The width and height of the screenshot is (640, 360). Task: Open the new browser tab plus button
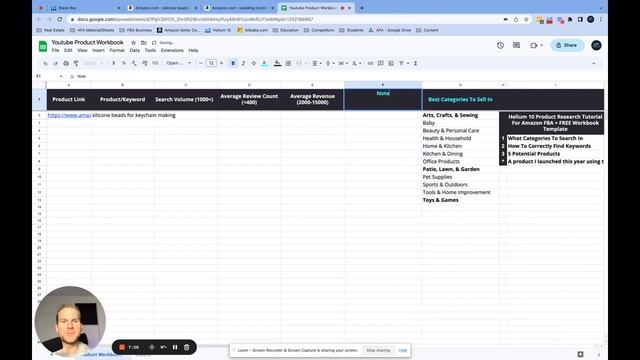362,8
